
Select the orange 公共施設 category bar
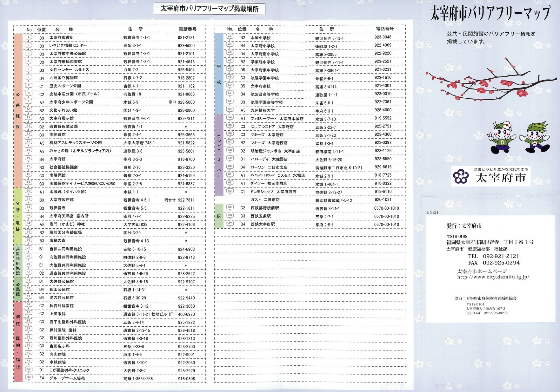click(x=18, y=110)
